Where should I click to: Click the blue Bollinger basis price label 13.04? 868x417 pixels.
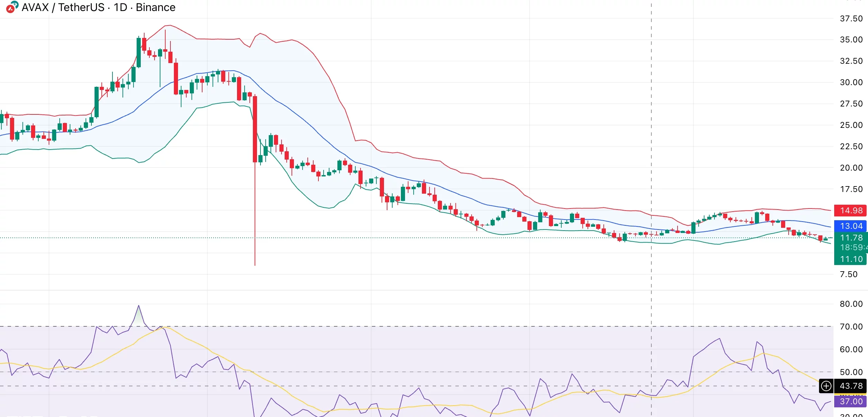point(850,226)
